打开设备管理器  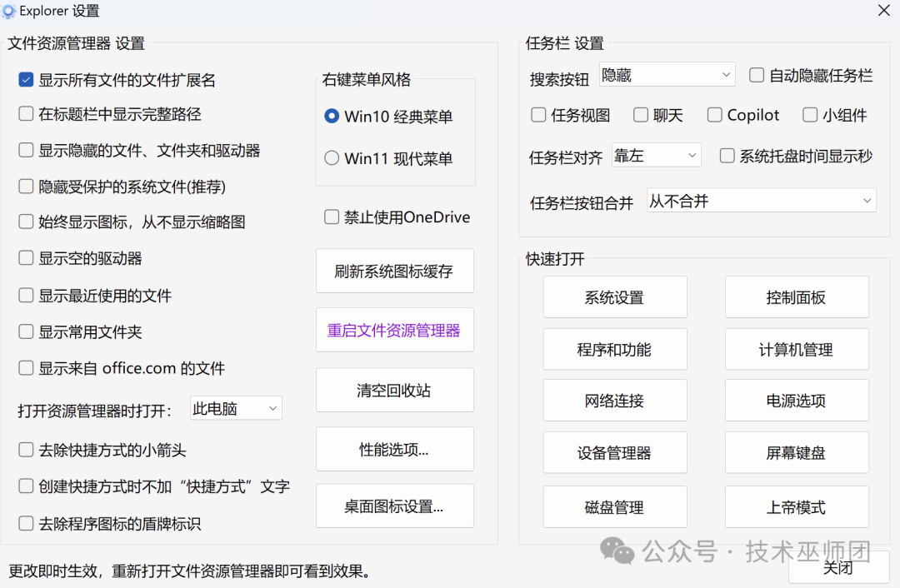614,452
